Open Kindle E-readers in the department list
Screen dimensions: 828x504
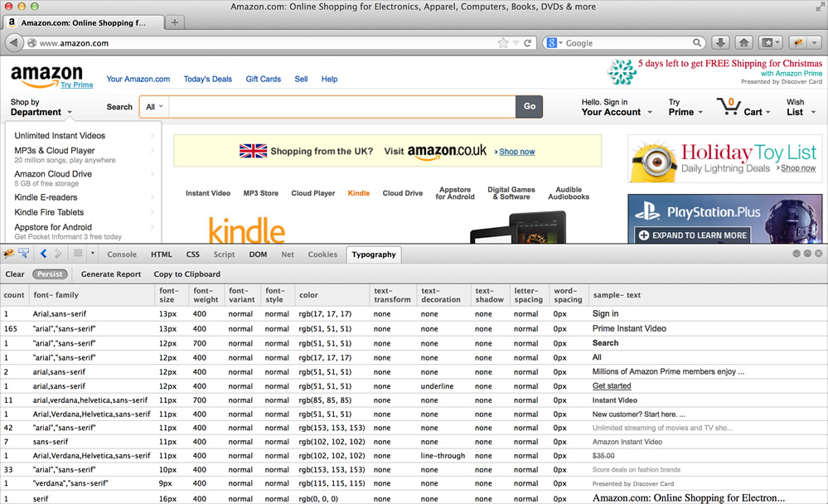point(46,197)
